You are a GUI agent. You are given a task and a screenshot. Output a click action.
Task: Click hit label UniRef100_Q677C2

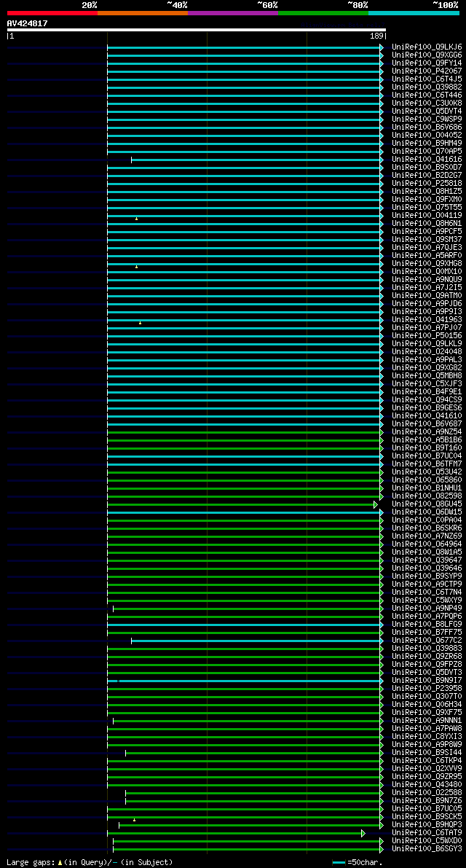click(427, 640)
